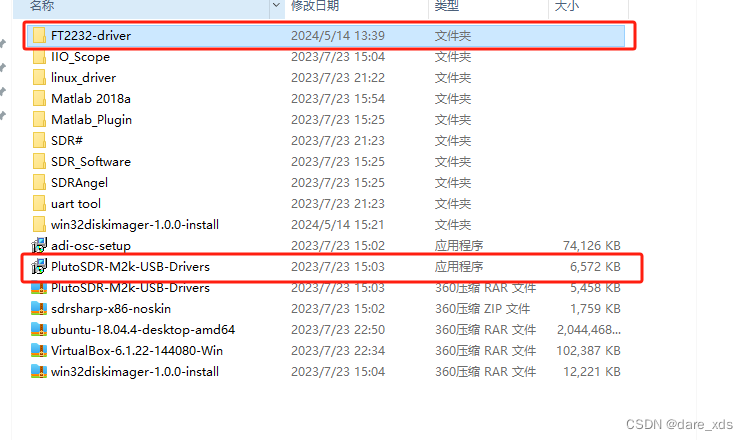Viewport: 748px width, 440px height.
Task: Sort by the 类型 column header
Action: click(447, 6)
